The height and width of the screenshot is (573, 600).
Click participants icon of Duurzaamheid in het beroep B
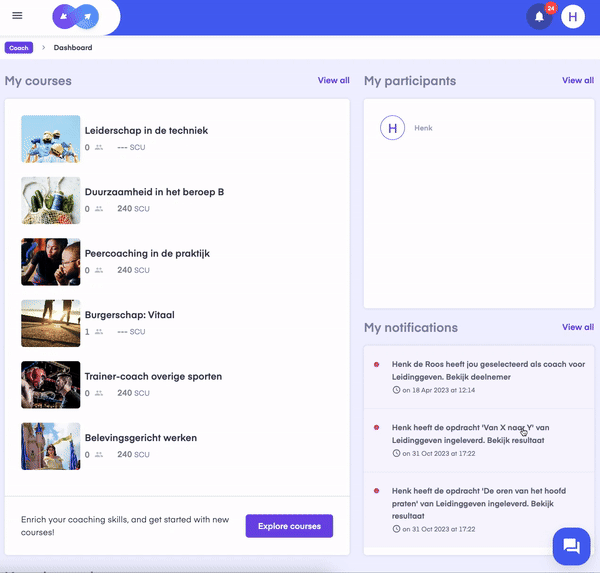pos(99,209)
